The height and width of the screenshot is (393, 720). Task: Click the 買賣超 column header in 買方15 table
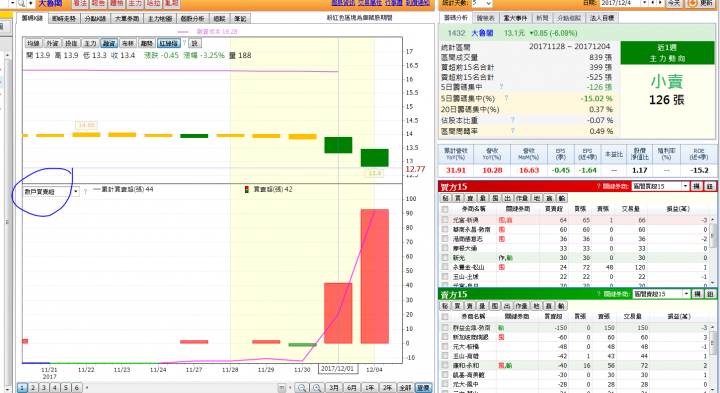coord(553,209)
